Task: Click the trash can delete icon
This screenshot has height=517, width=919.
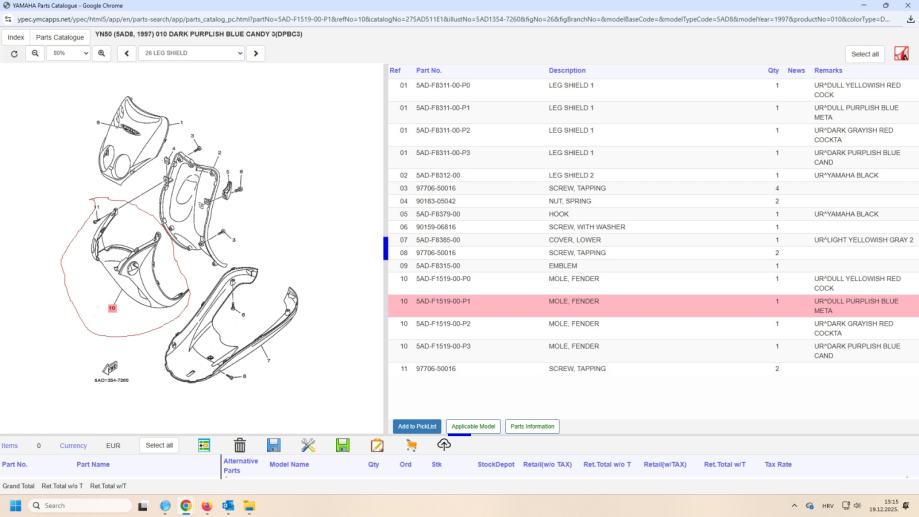Action: 240,445
